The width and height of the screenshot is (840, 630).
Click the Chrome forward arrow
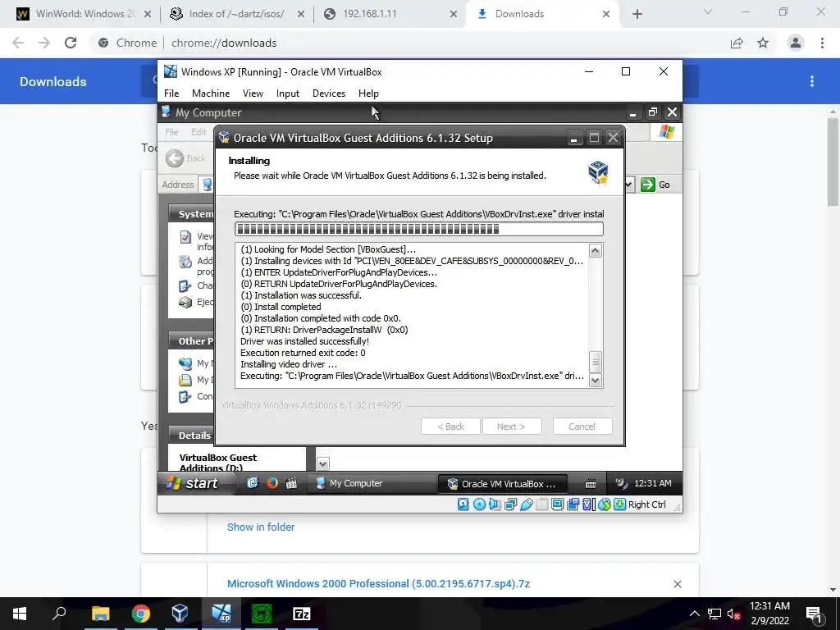click(44, 43)
